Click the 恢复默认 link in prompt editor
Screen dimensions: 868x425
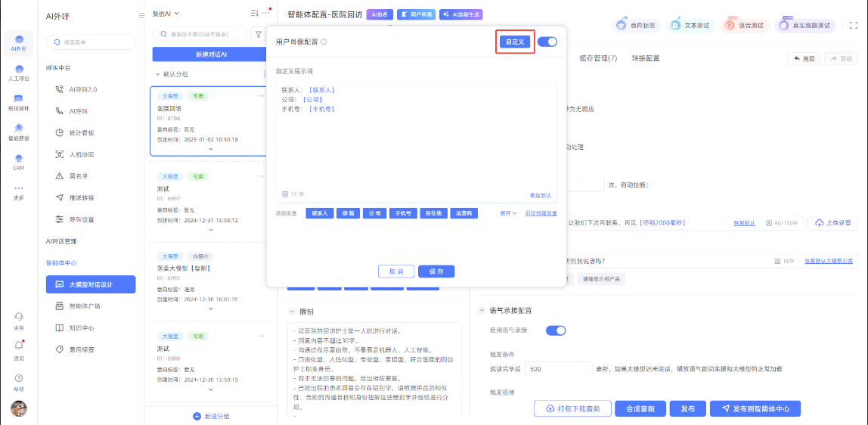(540, 195)
